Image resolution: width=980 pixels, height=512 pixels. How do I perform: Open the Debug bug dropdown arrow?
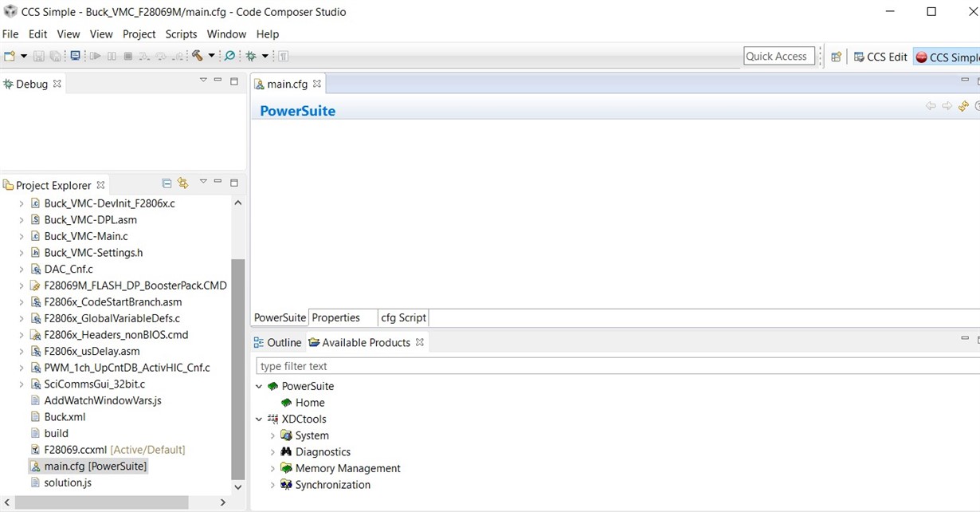click(x=265, y=56)
